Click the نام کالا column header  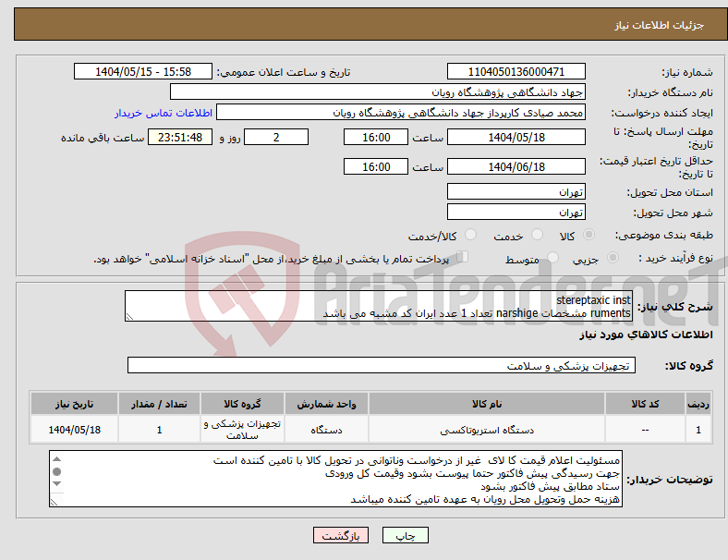coord(487,404)
